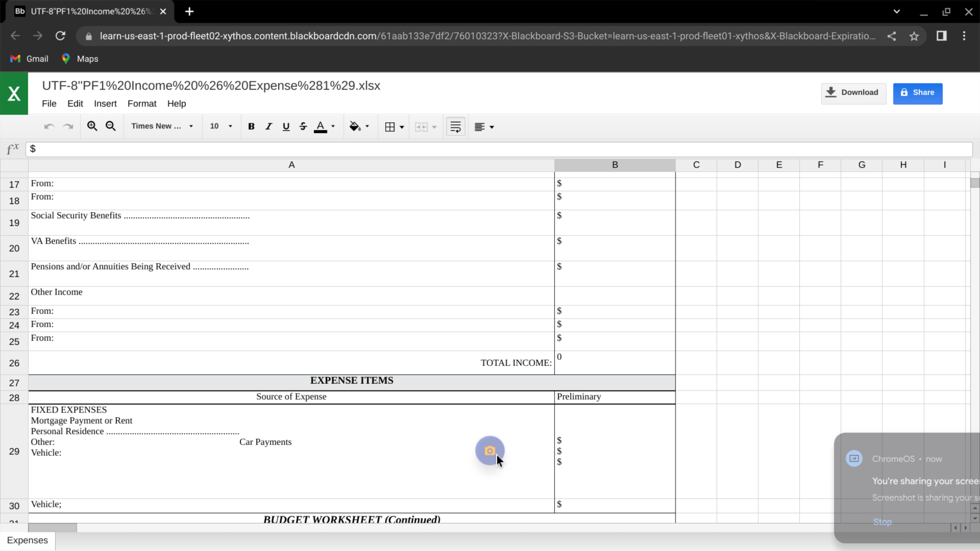980x551 pixels.
Task: Switch to the Expenses sheet tab
Action: 28,540
